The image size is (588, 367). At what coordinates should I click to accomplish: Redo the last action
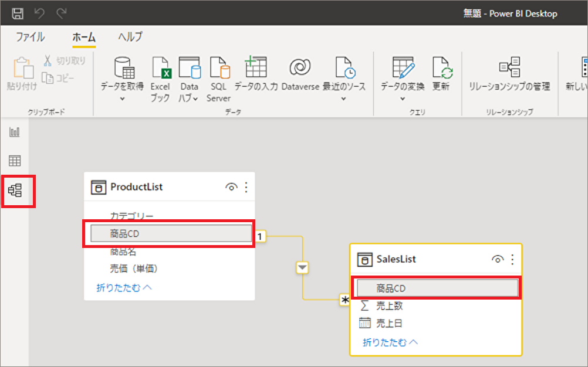click(61, 13)
